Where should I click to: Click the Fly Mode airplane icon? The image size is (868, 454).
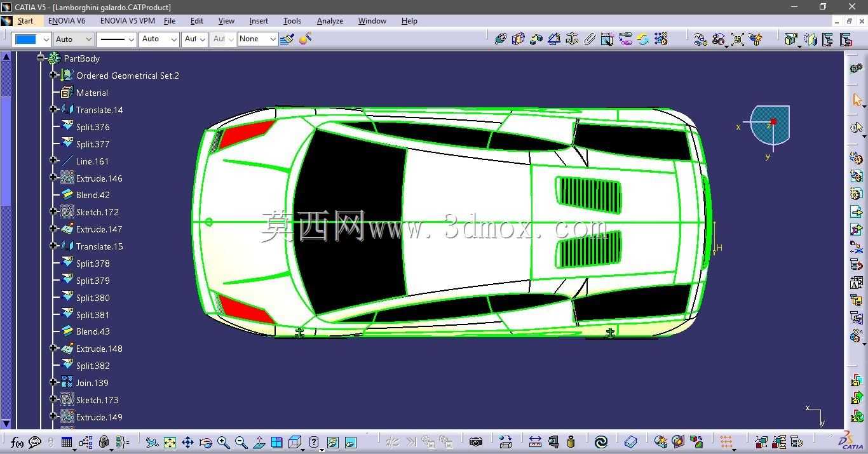pyautogui.click(x=152, y=443)
